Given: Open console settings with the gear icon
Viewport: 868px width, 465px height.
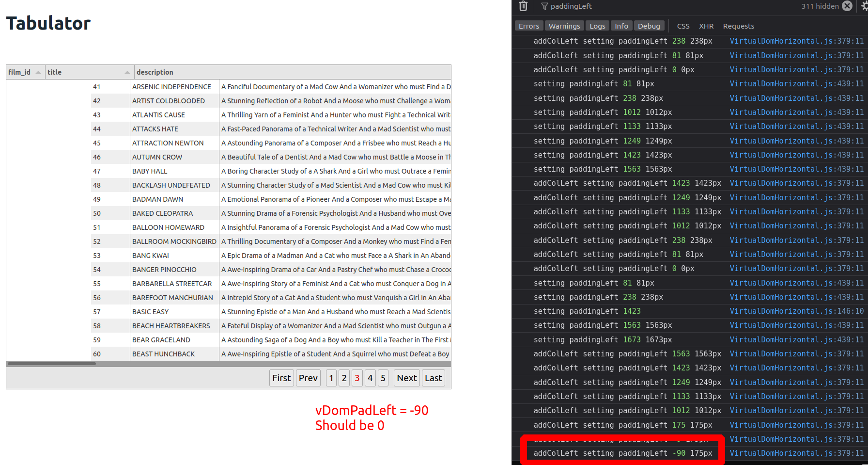Looking at the screenshot, I should coord(864,6).
